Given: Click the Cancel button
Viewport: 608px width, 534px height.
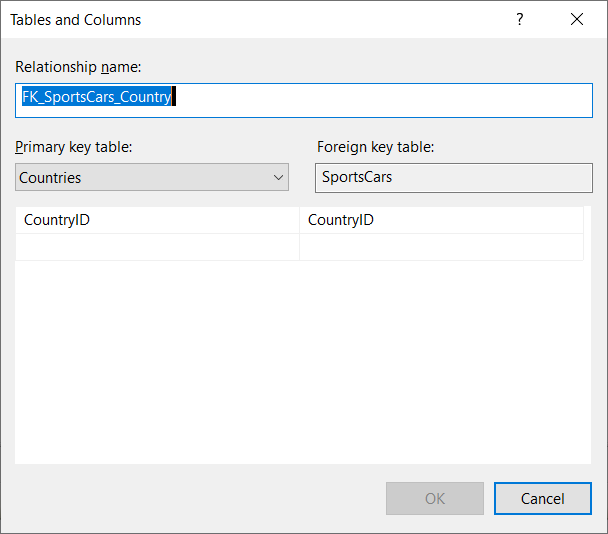Looking at the screenshot, I should pyautogui.click(x=542, y=499).
